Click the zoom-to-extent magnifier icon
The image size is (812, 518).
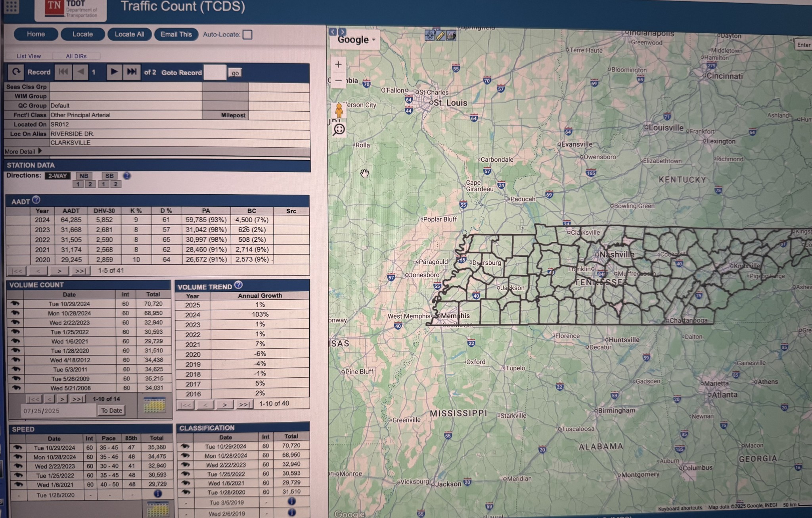coord(339,130)
